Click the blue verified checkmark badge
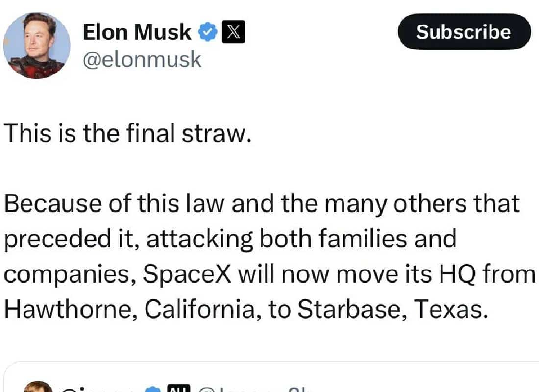Viewport: 539px width, 392px height. (208, 32)
